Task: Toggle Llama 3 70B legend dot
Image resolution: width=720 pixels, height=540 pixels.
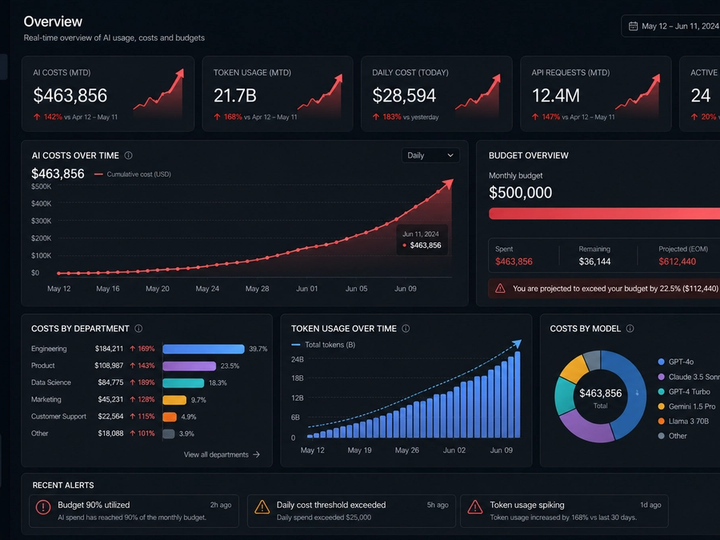Action: (661, 421)
